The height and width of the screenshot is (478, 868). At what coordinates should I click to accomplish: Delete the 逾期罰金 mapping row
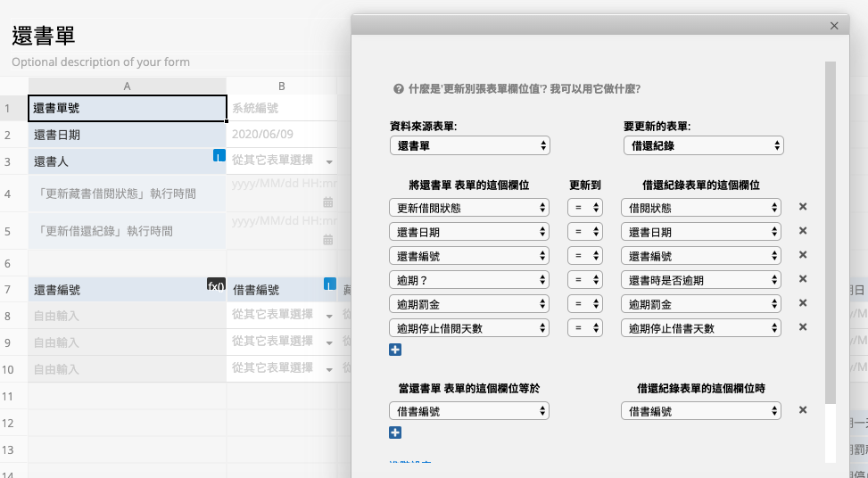[x=802, y=304]
